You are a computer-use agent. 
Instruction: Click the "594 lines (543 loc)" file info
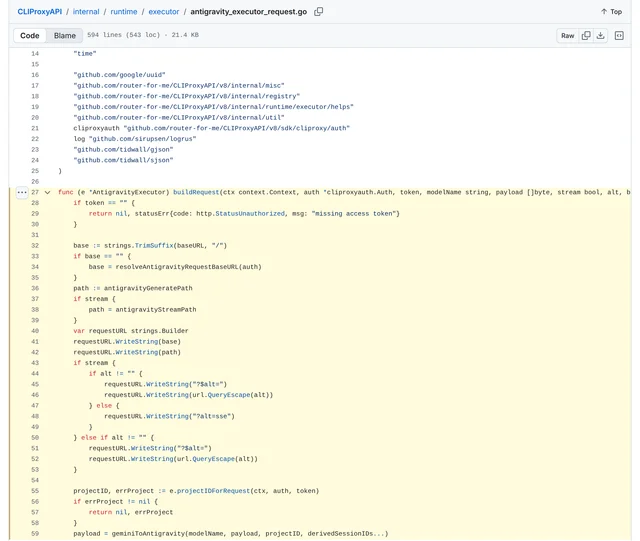[x=124, y=35]
